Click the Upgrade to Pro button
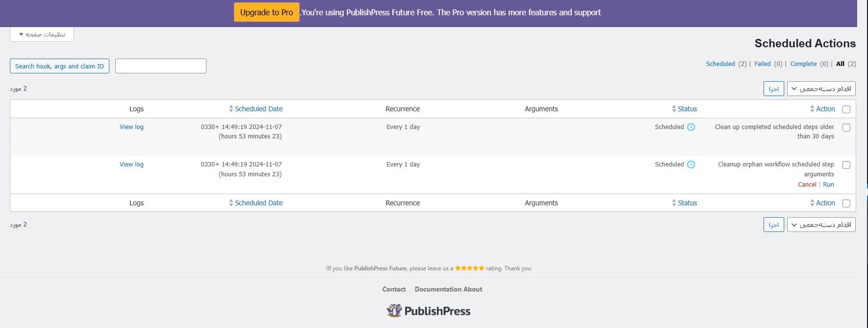This screenshot has width=868, height=328. tap(267, 13)
